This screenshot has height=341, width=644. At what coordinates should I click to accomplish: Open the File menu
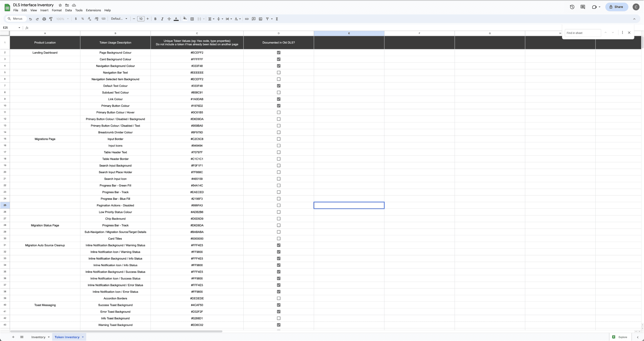pyautogui.click(x=16, y=10)
